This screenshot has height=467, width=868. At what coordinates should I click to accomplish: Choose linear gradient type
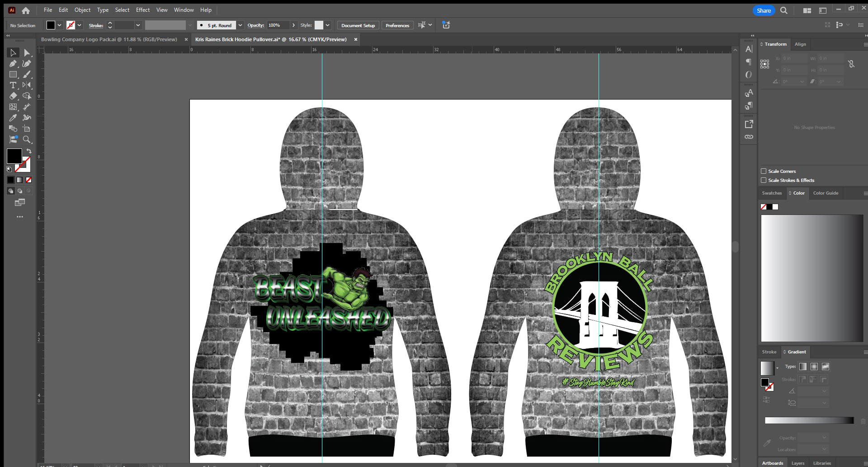803,367
